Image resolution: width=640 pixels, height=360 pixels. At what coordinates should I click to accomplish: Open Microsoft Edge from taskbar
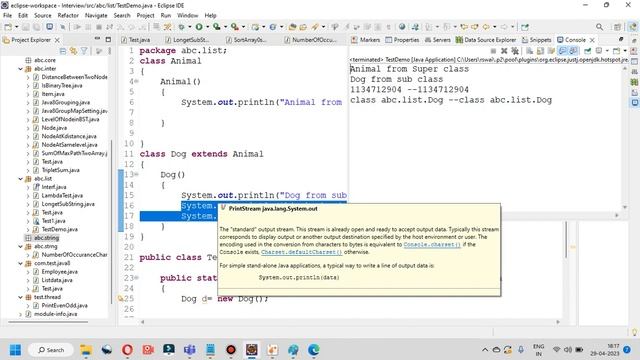(x=313, y=350)
